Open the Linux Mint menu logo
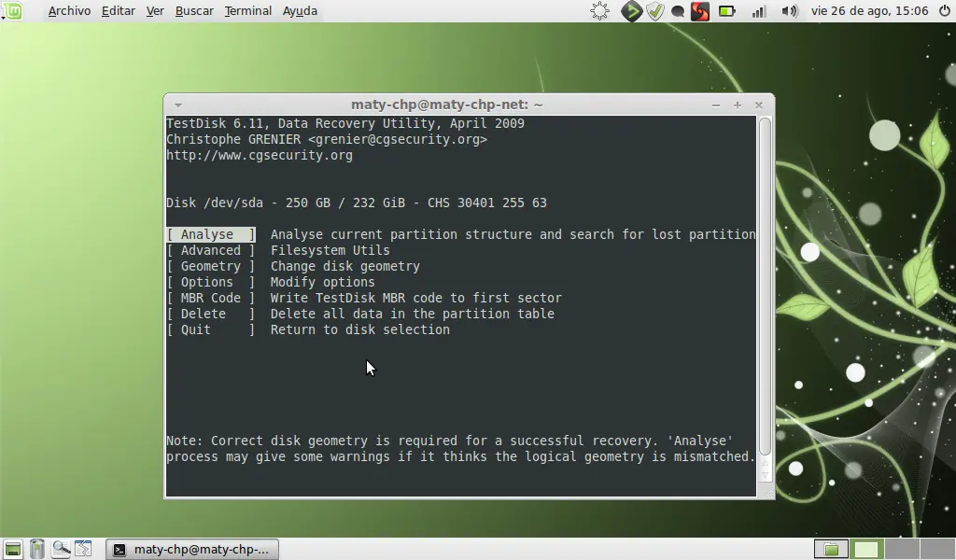The width and height of the screenshot is (956, 560). tap(12, 10)
